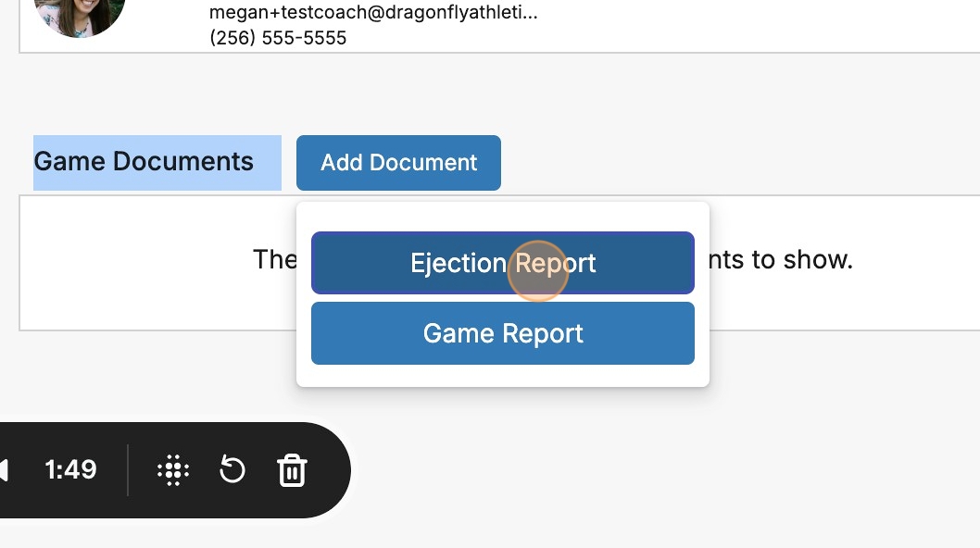Viewport: 980px width, 548px height.
Task: Choose Ejection Report from the menu
Action: pyautogui.click(x=502, y=263)
